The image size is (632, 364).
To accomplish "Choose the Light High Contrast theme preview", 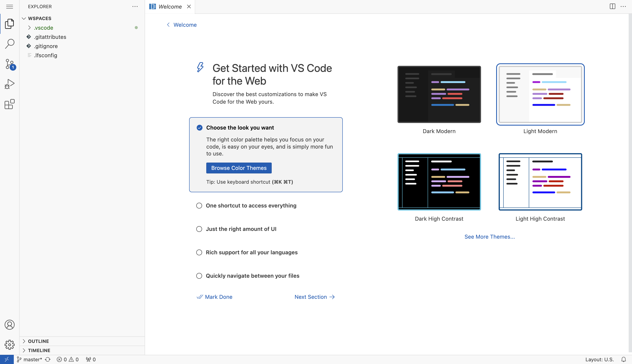I will pos(540,182).
